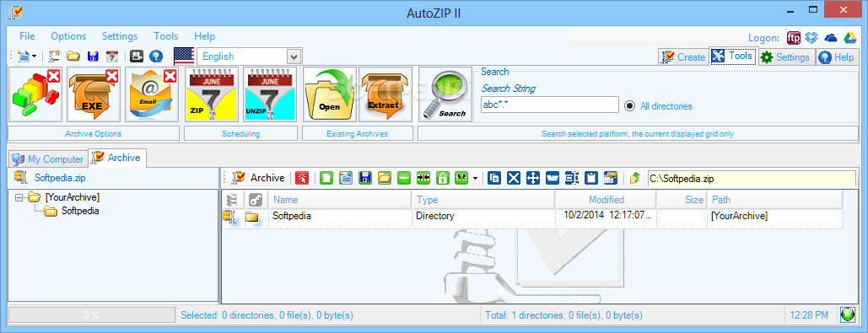Open the Settings menu
Image resolution: width=868 pixels, height=333 pixels.
120,36
